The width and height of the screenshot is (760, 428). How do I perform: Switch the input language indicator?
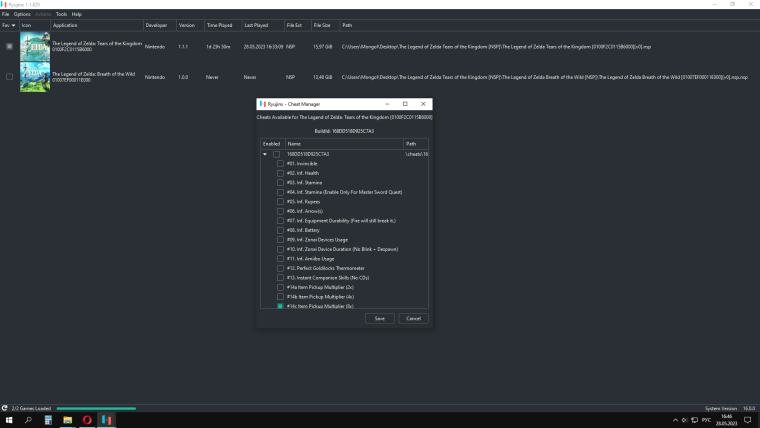pos(706,420)
